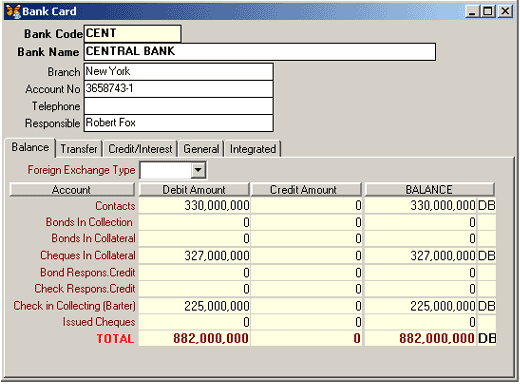Click the Credit Amount column header
The image size is (520, 385).
point(306,190)
